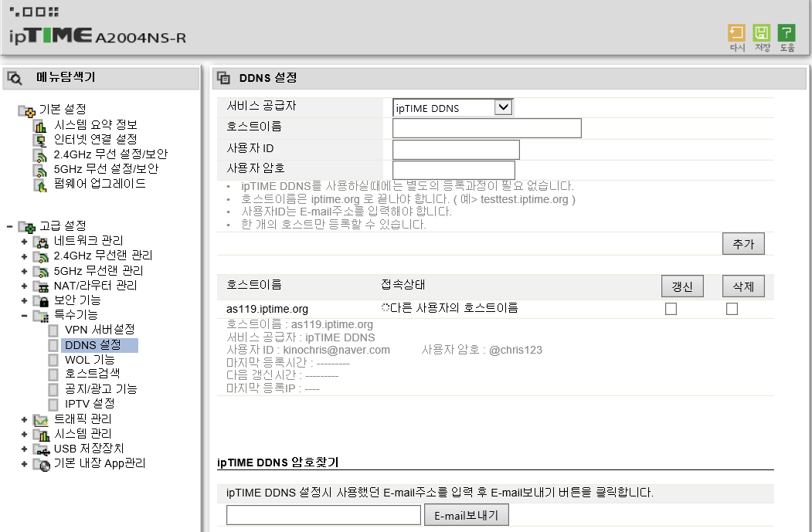Open VPN 서버설정 menu item
Screen dimensions: 812x532
(100, 330)
